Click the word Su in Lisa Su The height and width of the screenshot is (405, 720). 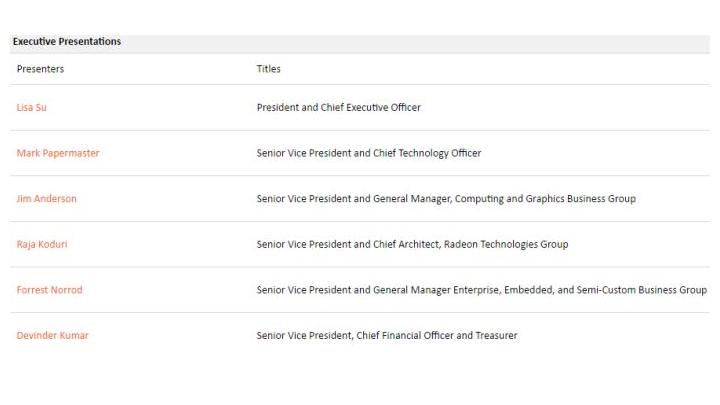tap(41, 107)
